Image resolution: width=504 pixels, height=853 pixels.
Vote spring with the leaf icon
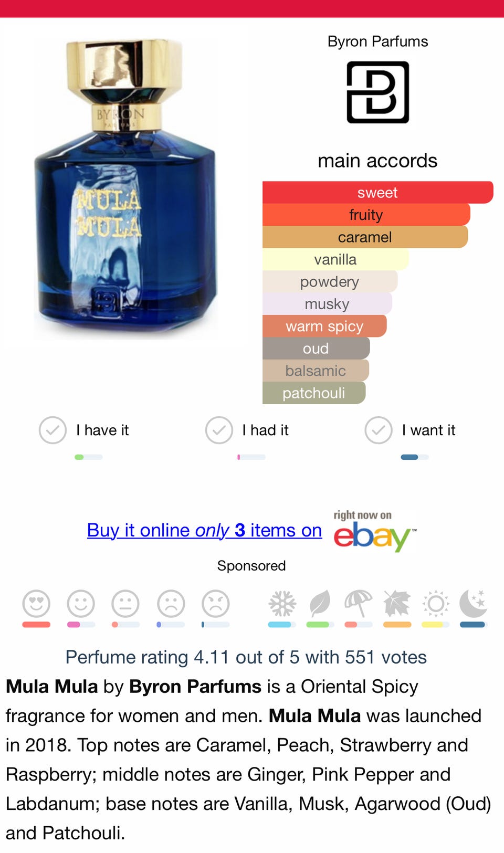320,604
